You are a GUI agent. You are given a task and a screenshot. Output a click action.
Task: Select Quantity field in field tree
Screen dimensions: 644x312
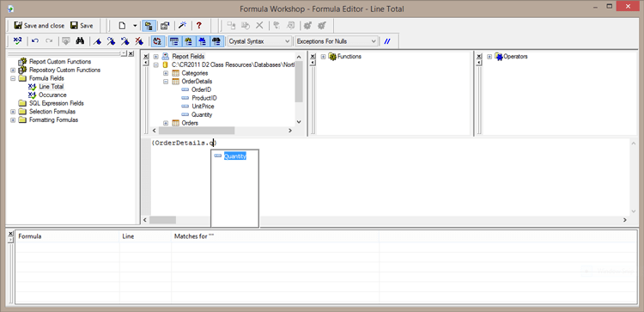[202, 114]
